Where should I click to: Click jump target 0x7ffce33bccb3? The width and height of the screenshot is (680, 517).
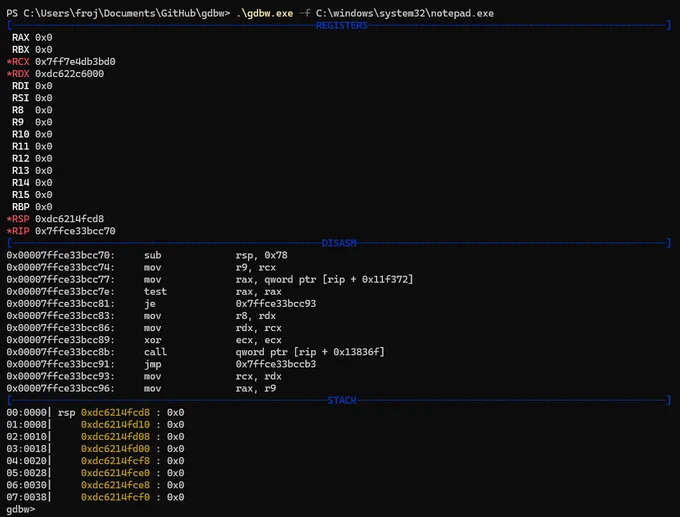pos(276,364)
